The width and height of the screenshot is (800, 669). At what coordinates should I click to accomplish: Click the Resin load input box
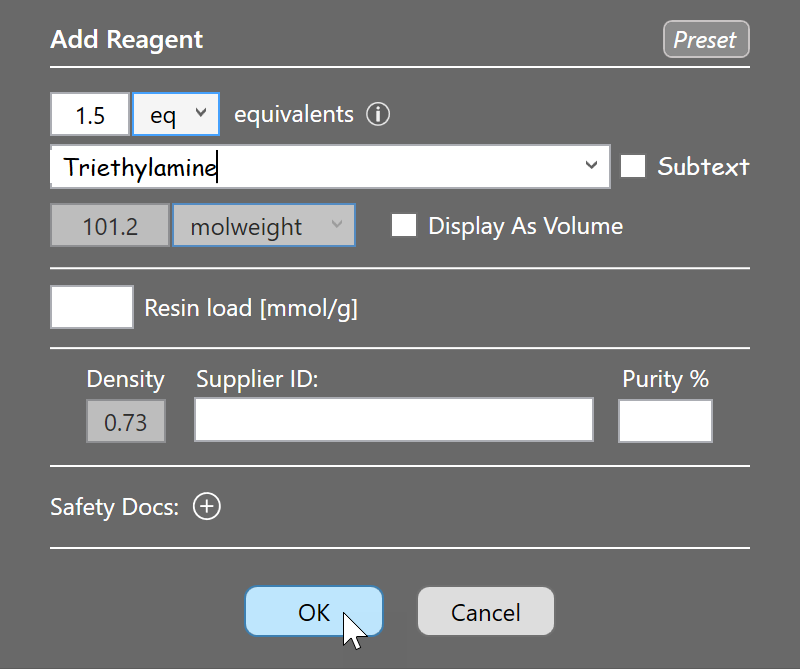[92, 307]
